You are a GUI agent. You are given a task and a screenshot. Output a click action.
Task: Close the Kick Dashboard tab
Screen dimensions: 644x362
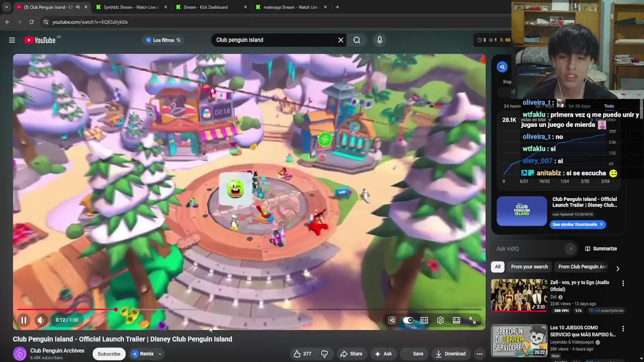pos(246,7)
